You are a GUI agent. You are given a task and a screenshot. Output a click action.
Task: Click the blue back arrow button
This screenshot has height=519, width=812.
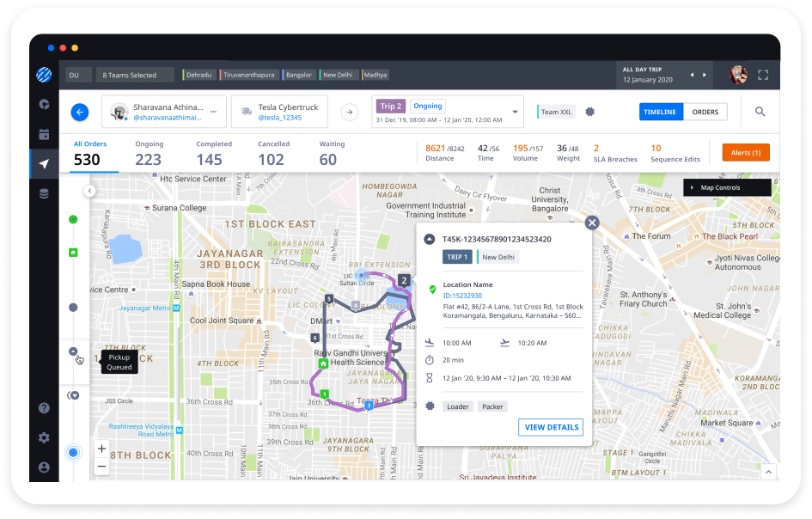tap(80, 112)
